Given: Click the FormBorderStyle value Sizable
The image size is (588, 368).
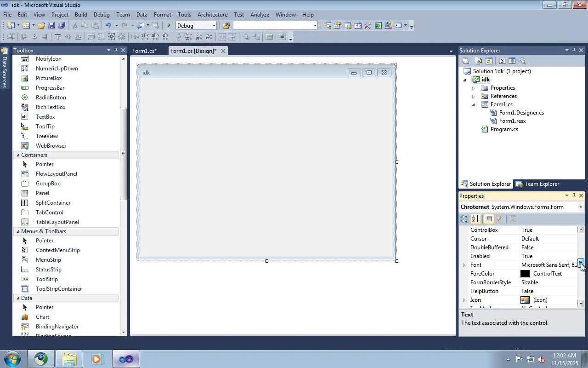Looking at the screenshot, I should pyautogui.click(x=530, y=282).
